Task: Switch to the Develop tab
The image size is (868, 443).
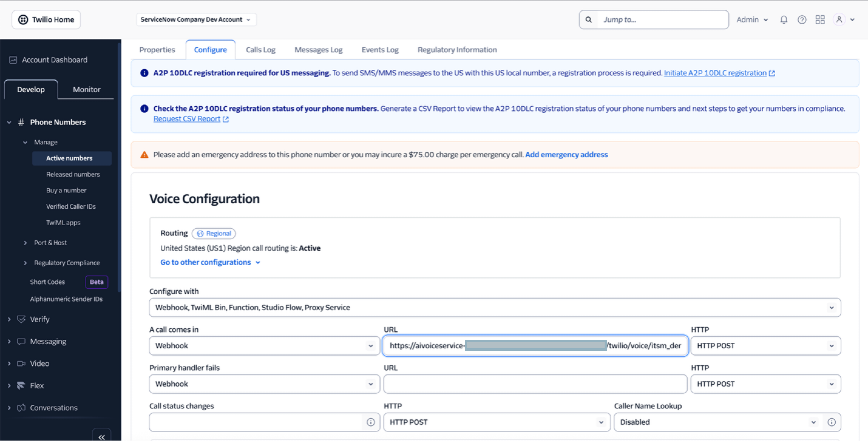Action: click(x=31, y=90)
